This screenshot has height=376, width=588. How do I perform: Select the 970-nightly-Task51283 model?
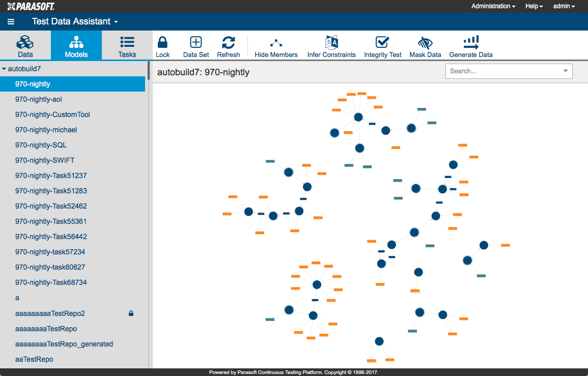(72, 191)
